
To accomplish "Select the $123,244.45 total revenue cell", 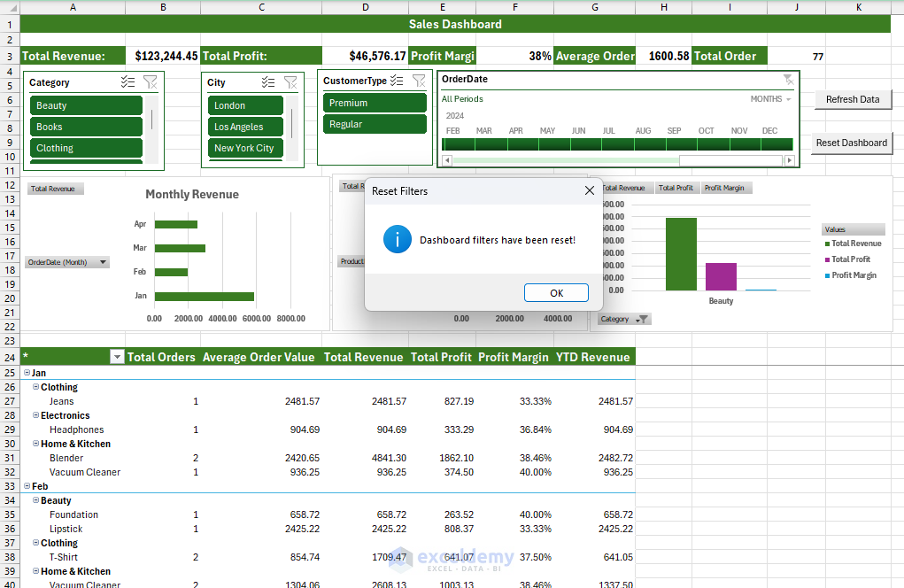I will click(163, 56).
